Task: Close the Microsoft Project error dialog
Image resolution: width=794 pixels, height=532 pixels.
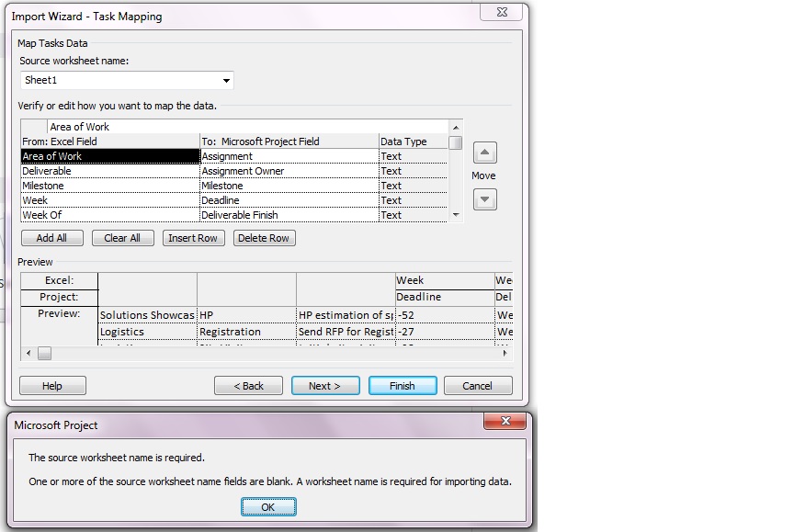Action: coord(505,421)
